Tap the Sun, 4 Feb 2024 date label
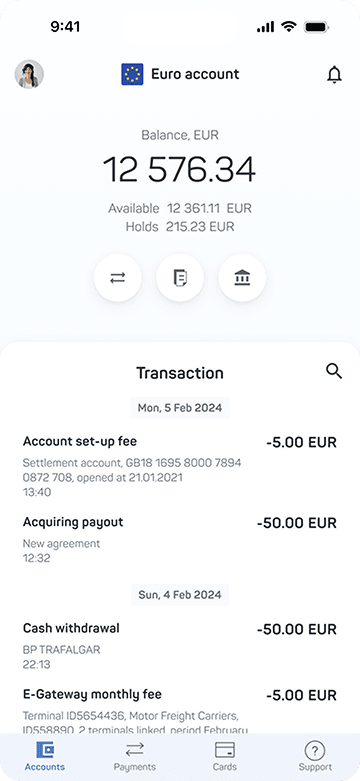Viewport: 360px width, 781px height. (x=180, y=595)
